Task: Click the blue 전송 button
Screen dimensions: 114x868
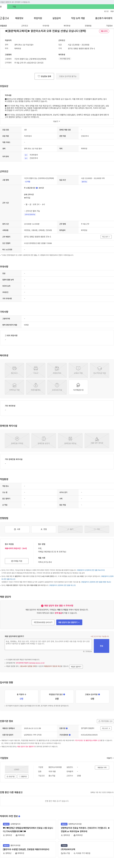Action: tap(102, 646)
